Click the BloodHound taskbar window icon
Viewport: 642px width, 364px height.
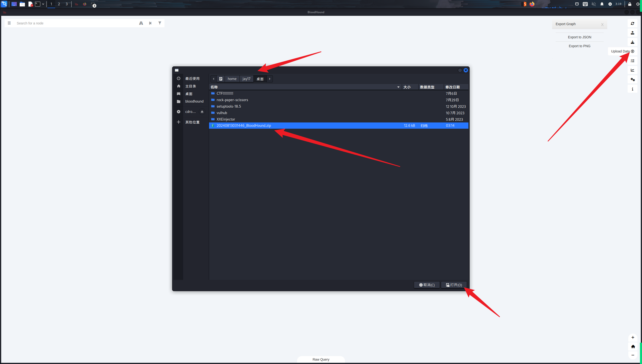pyautogui.click(x=76, y=4)
